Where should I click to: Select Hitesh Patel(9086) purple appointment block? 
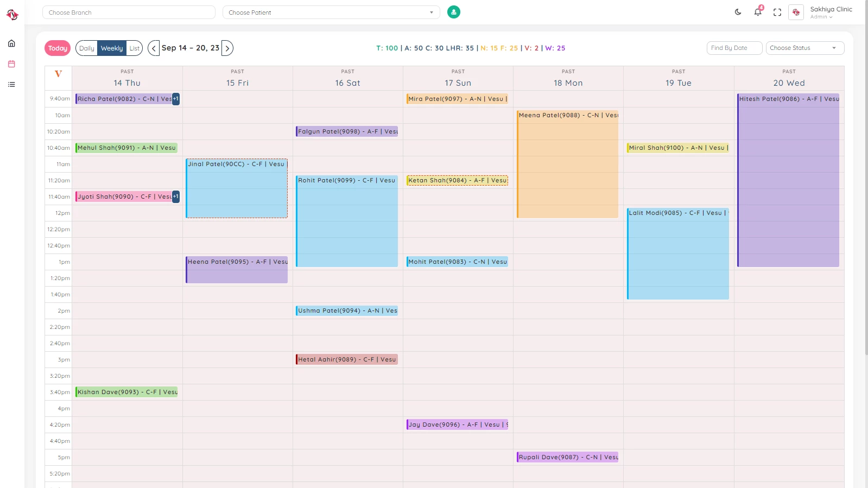click(x=788, y=180)
